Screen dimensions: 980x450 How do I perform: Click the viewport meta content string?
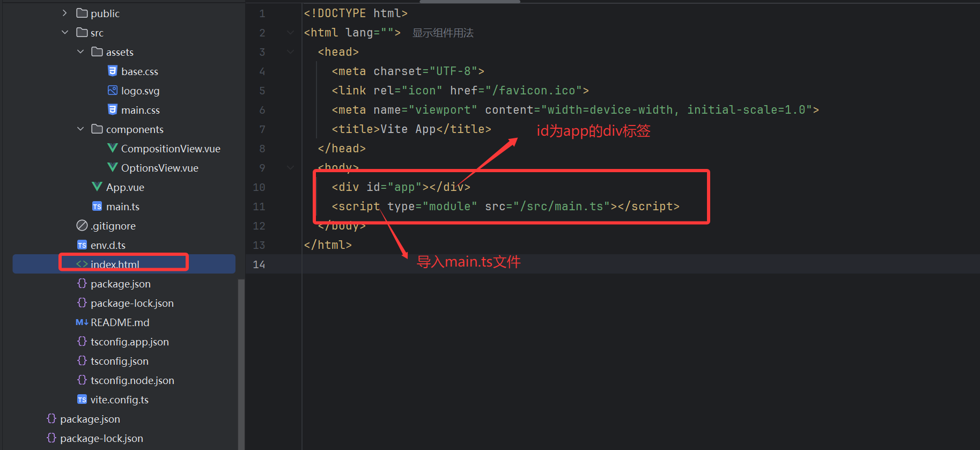click(x=676, y=109)
